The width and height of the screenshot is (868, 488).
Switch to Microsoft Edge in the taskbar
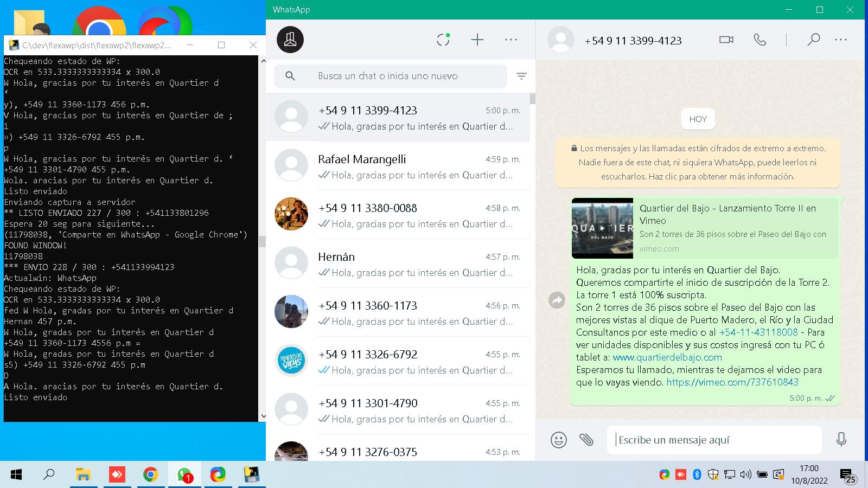point(218,475)
